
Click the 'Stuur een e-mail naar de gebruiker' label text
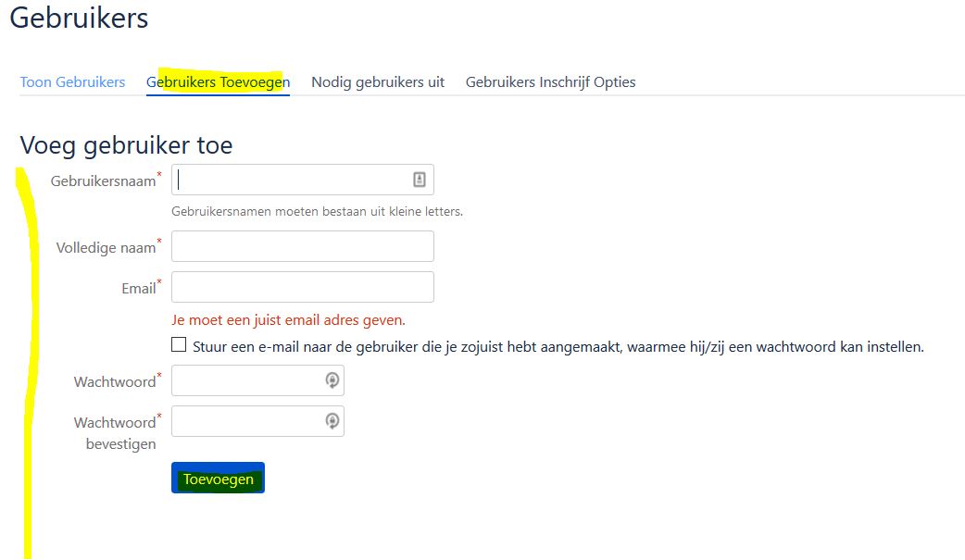click(558, 346)
